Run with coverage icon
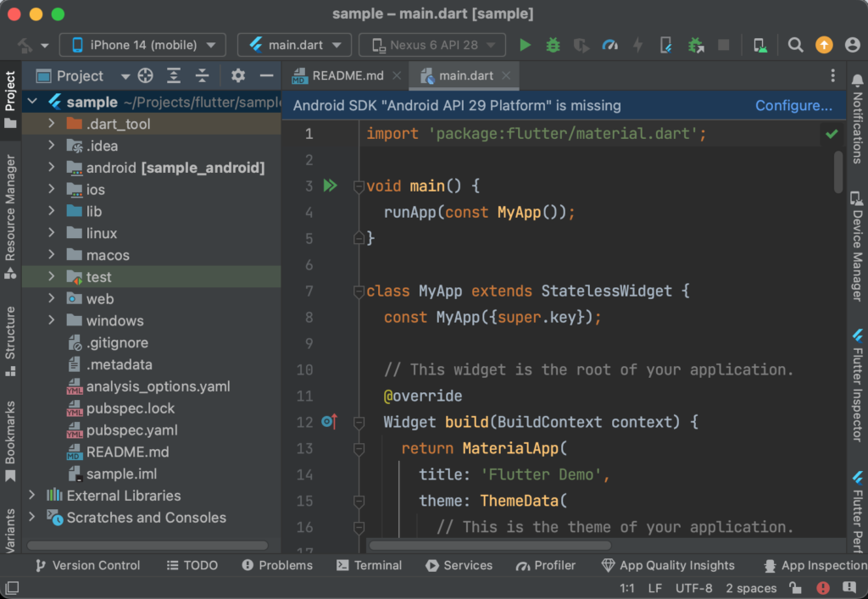The width and height of the screenshot is (868, 599). pos(581,45)
